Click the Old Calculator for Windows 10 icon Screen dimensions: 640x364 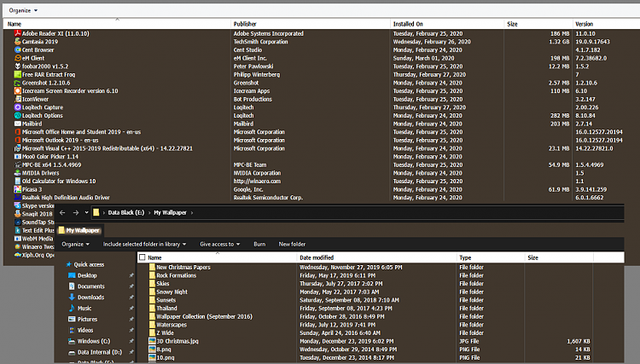[x=18, y=181]
